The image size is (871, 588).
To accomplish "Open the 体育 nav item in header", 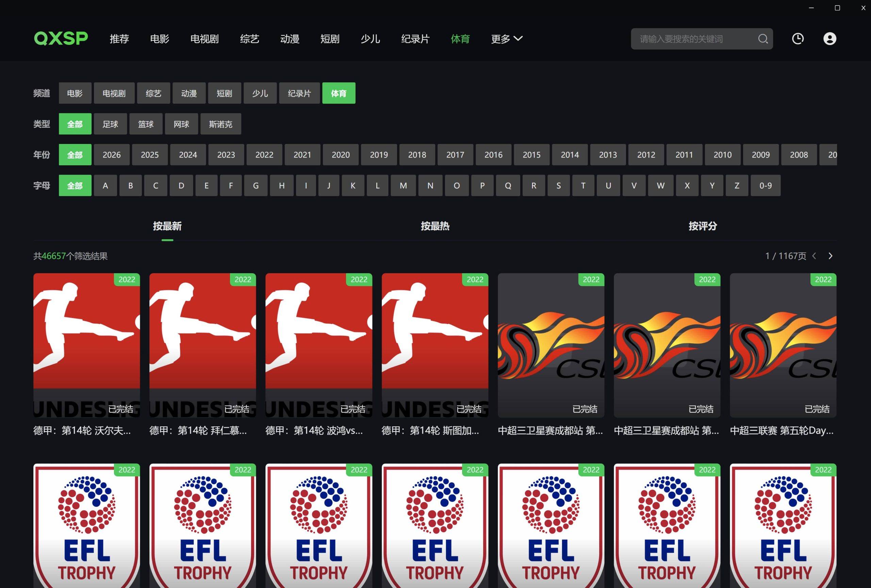I will (460, 38).
